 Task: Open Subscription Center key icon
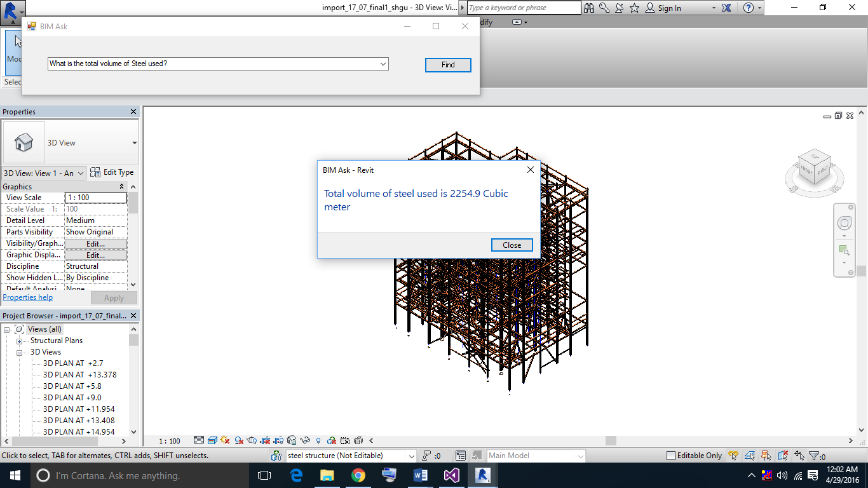[604, 8]
